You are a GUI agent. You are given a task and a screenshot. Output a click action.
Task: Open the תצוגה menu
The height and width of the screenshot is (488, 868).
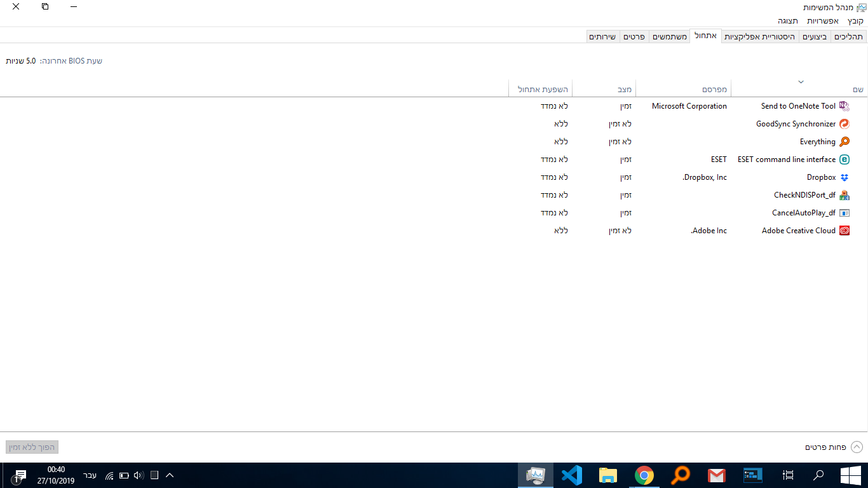(788, 21)
